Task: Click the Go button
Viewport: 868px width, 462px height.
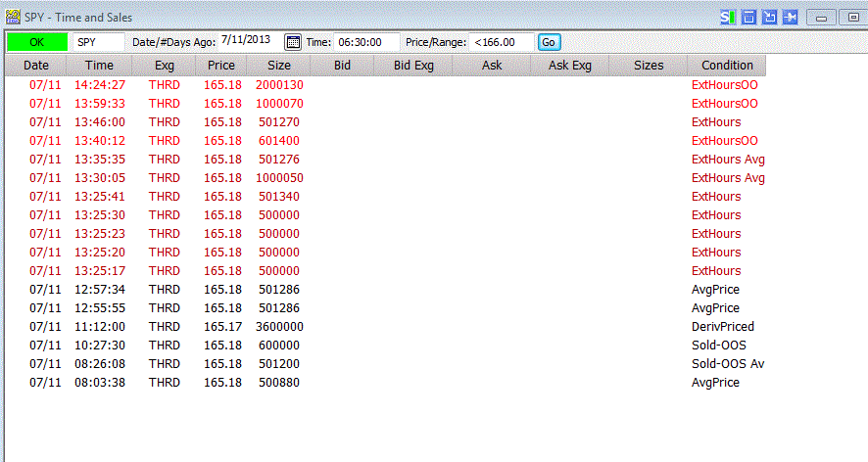Action: click(550, 42)
